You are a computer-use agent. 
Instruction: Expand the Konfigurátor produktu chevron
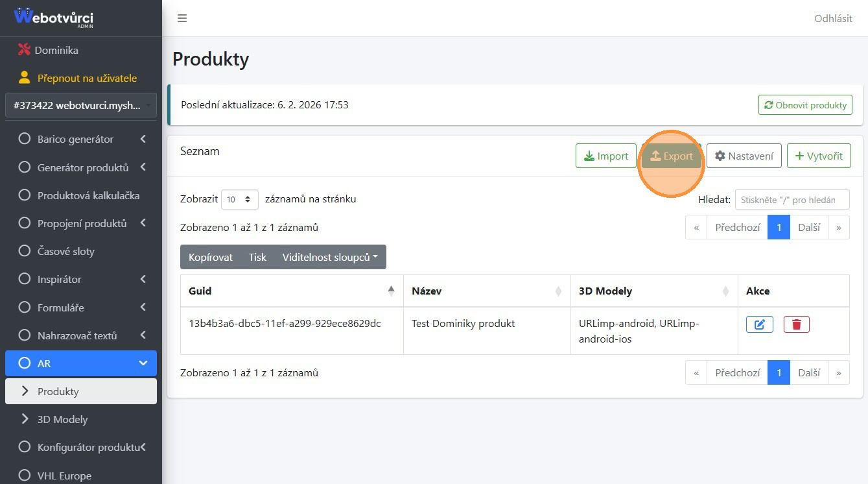pyautogui.click(x=143, y=447)
